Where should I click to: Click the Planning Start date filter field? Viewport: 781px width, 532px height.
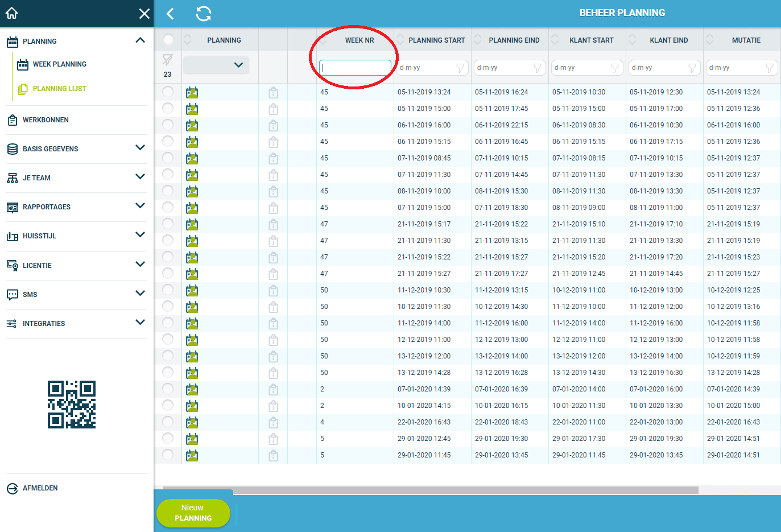[x=432, y=68]
